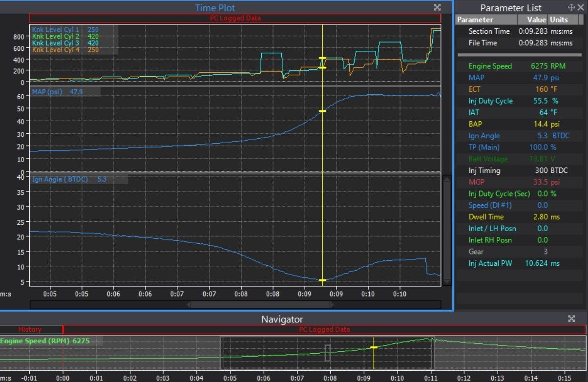Screen dimensions: 588x382
Task: Close the Parameter List panel
Action: [581, 7]
